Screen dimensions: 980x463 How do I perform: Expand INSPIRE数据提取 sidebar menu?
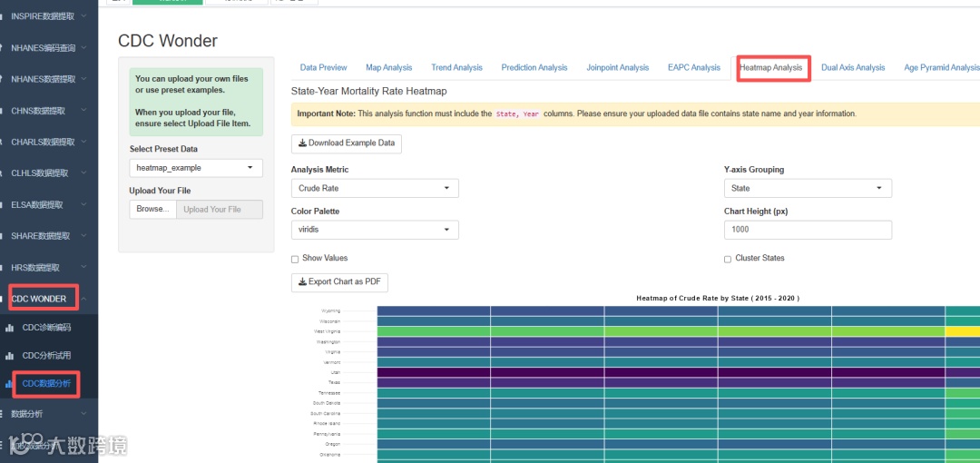pyautogui.click(x=49, y=16)
